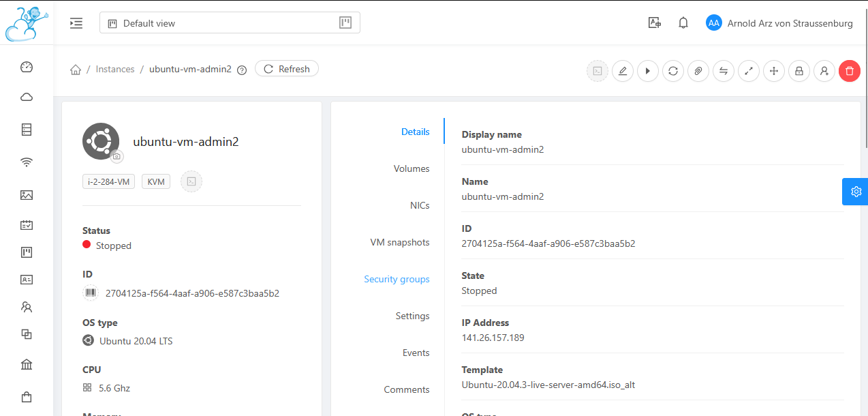868x416 pixels.
Task: Click the scale instance diagonal arrows icon
Action: point(749,71)
